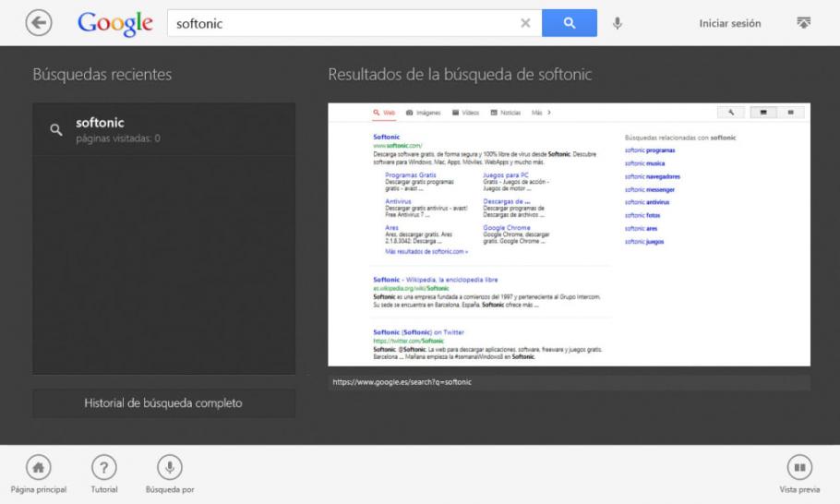Click the back arrow button
Viewport: 840px width, 504px height.
[39, 24]
